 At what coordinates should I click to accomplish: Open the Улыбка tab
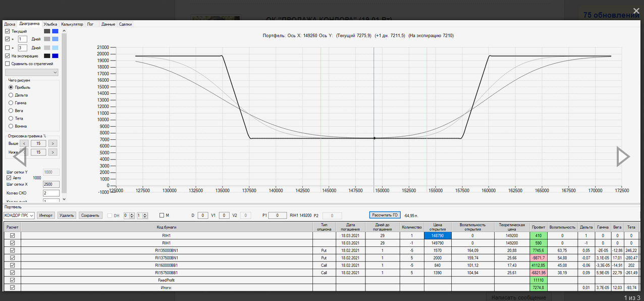click(x=50, y=24)
